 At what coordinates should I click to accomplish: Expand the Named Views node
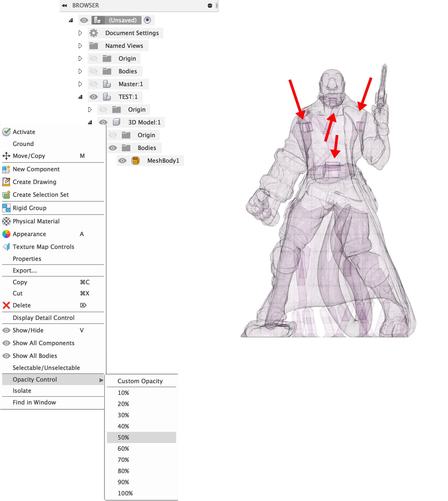coord(80,46)
